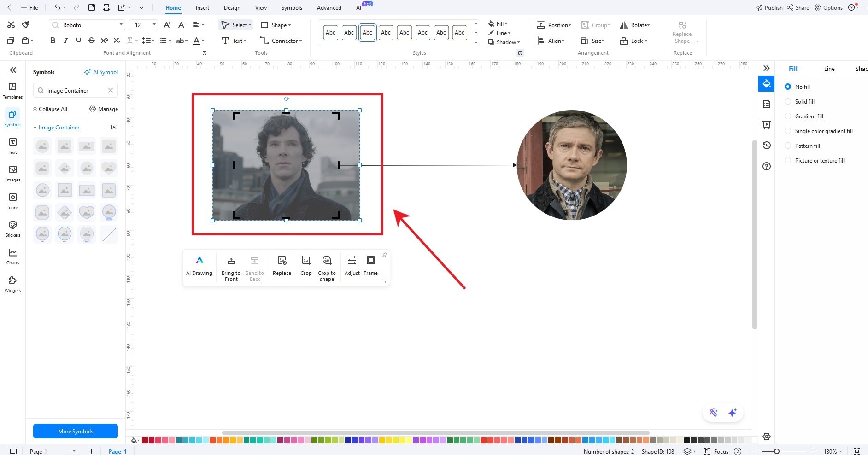Click Collapse All in Symbols panel
868x455 pixels.
point(50,109)
